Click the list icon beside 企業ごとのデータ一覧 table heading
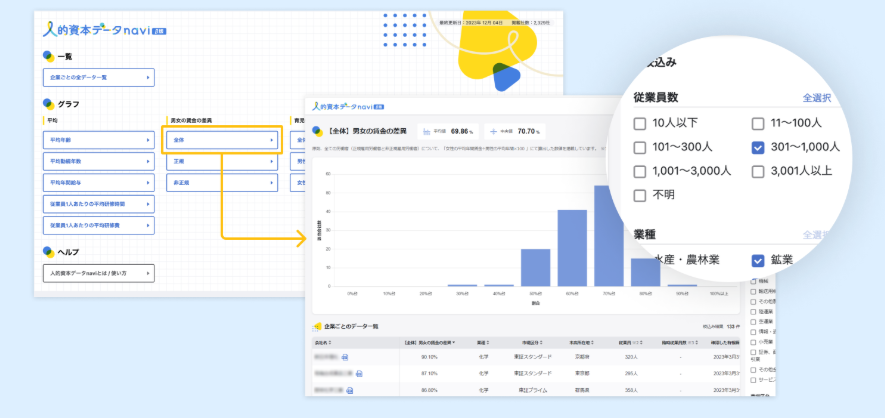 click(316, 327)
